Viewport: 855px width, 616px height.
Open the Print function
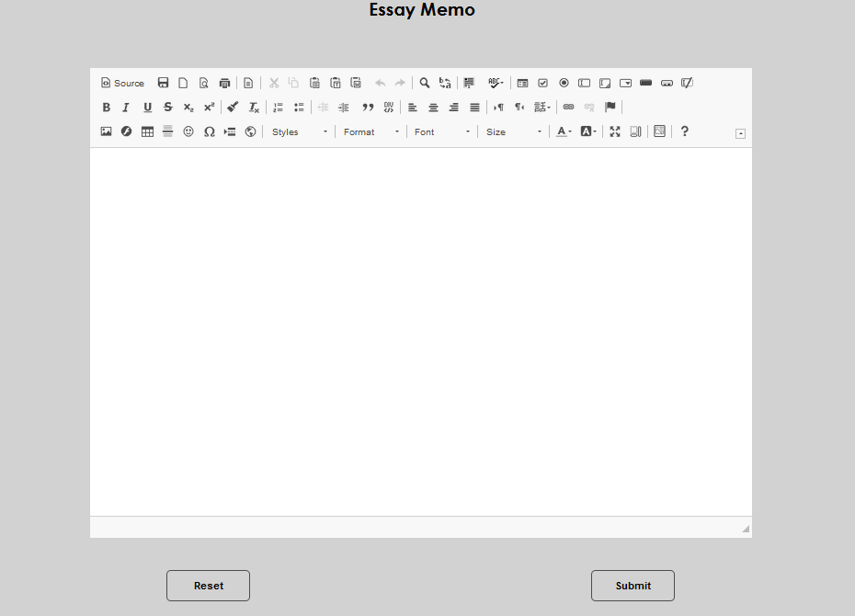point(224,83)
